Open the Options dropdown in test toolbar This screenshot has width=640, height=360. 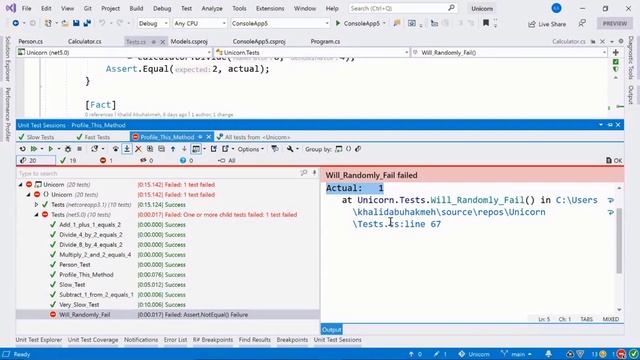251,149
